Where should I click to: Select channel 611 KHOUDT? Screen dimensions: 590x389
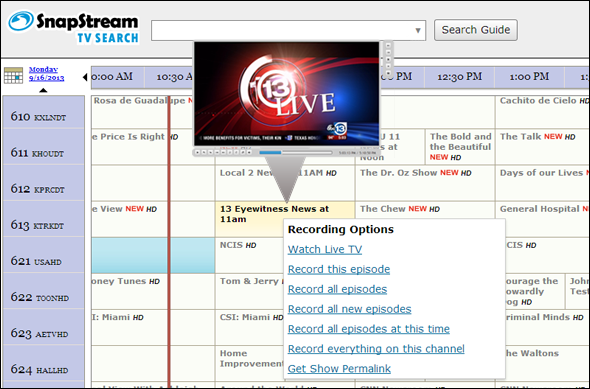click(x=44, y=147)
